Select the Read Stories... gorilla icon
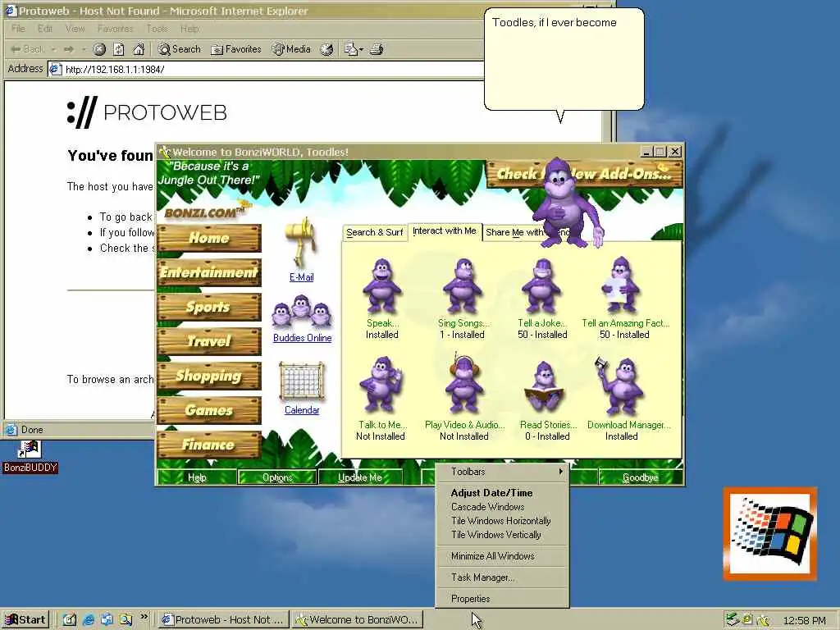 544,387
